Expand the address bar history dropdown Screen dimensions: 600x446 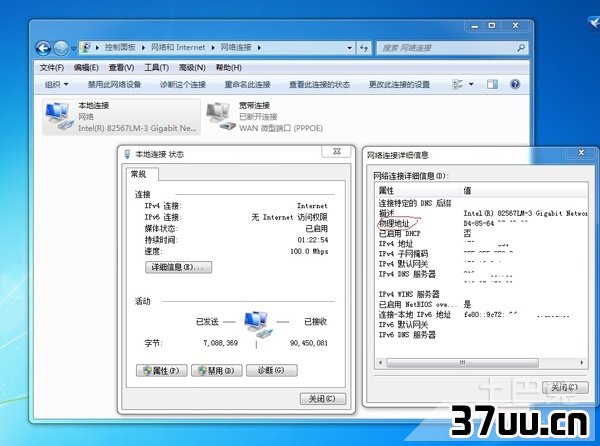[349, 48]
